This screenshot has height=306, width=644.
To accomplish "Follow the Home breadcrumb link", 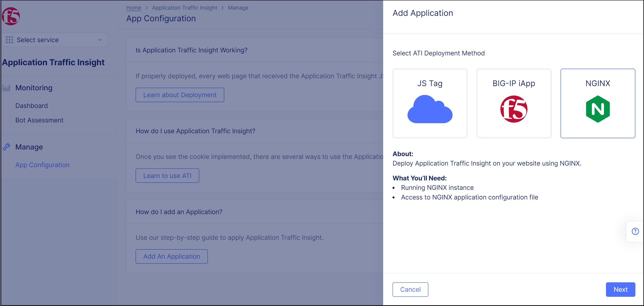I will pyautogui.click(x=134, y=7).
